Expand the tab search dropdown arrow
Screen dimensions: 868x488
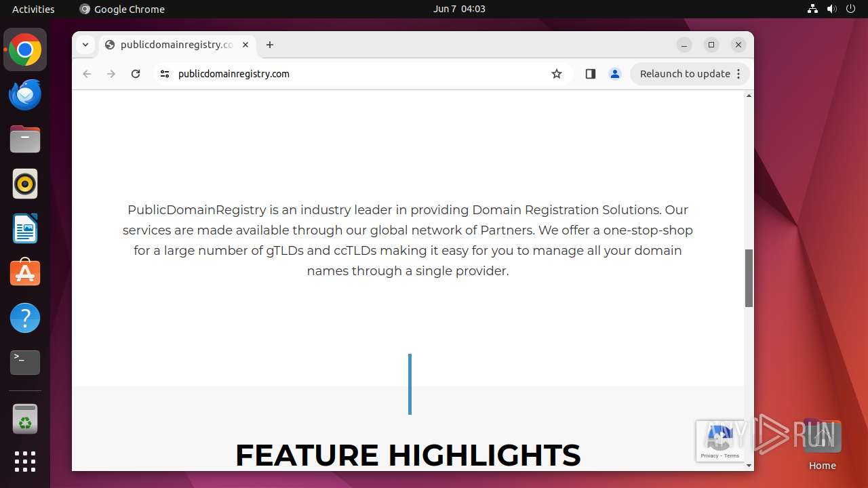pos(85,45)
